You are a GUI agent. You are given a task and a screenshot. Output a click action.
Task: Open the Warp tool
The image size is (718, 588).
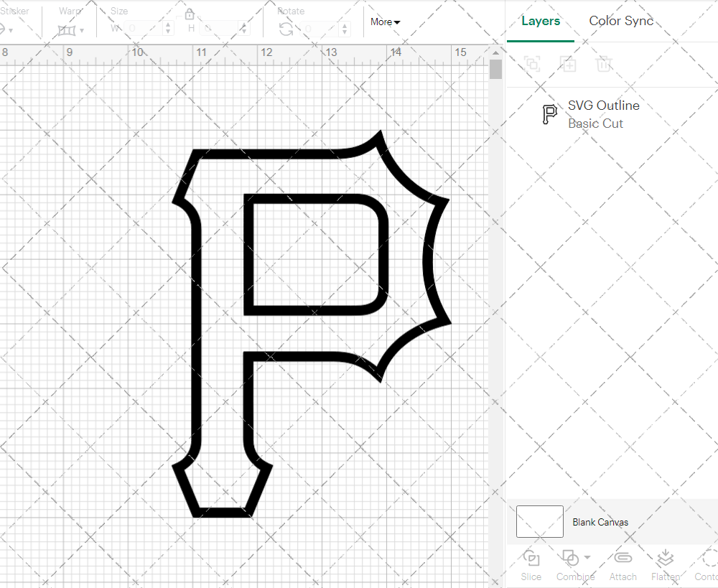(67, 30)
